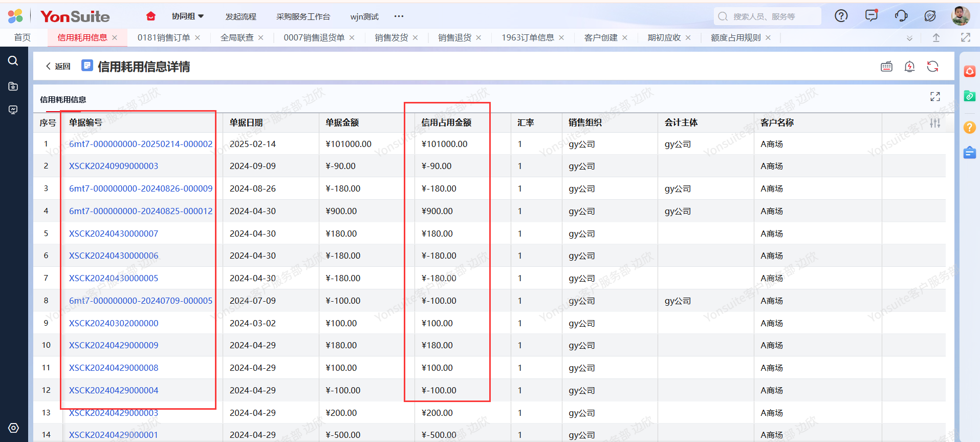Image resolution: width=980 pixels, height=442 pixels.
Task: Click the keyboard shortcut icon in header
Action: pyautogui.click(x=886, y=67)
